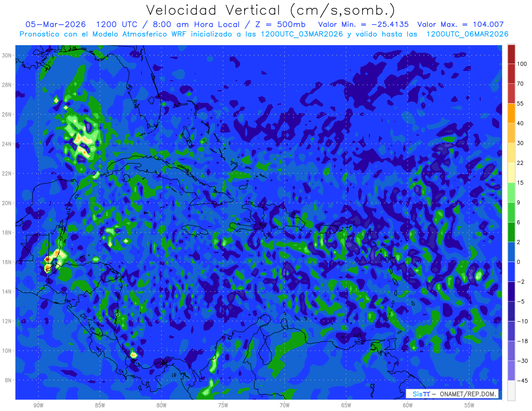Pick the red swatch between 70 and 100
Viewport: 532px width, 411px height.
point(511,74)
